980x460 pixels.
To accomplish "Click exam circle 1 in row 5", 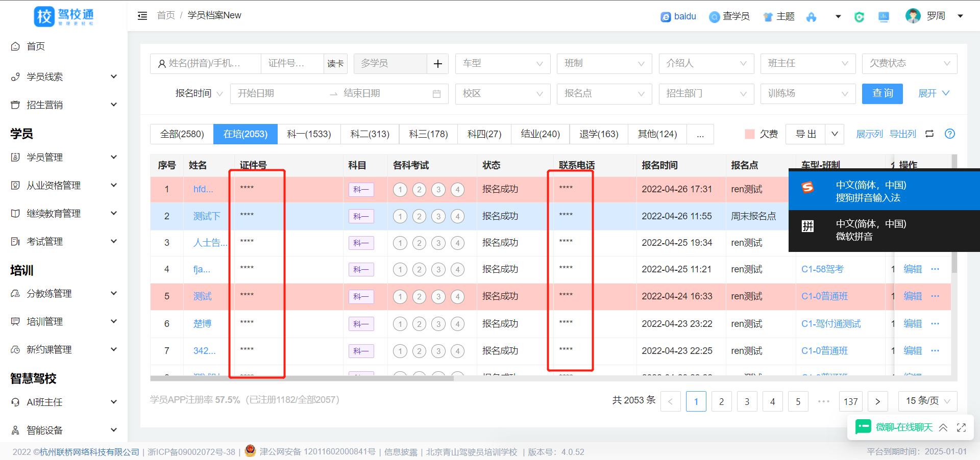I will (400, 296).
